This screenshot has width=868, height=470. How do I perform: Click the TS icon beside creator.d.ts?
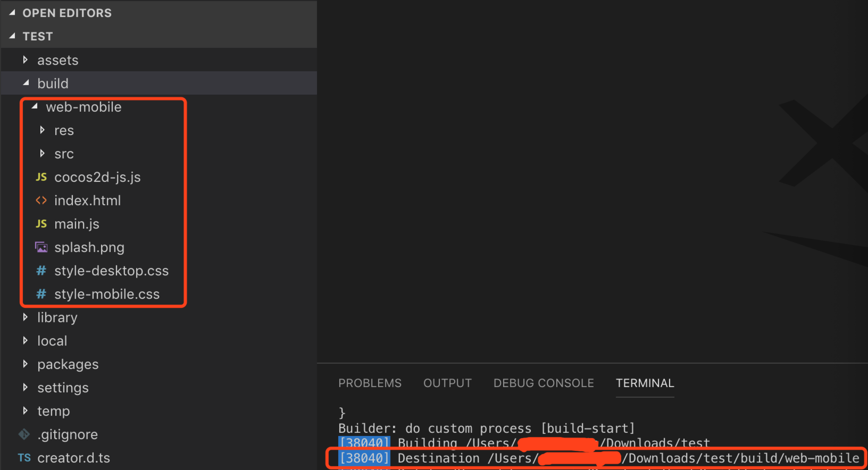24,458
